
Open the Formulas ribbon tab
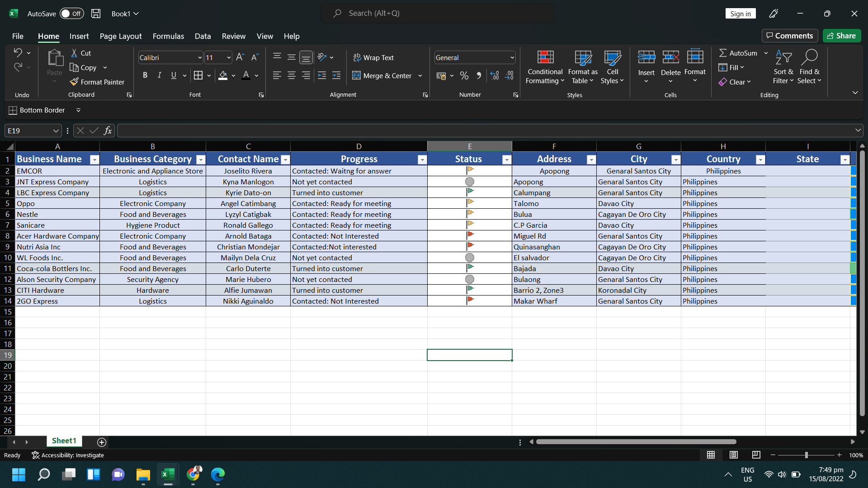[x=168, y=36]
